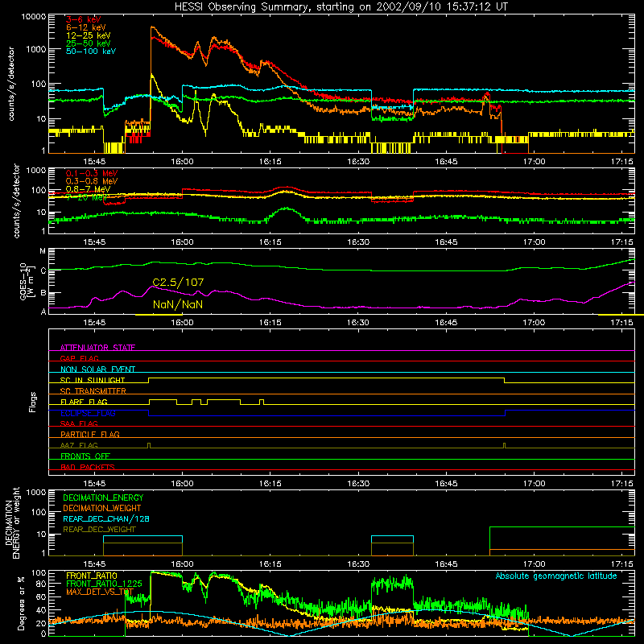Click the 10000 tick label on counts axis
This screenshot has width=644, height=644.
click(x=33, y=17)
